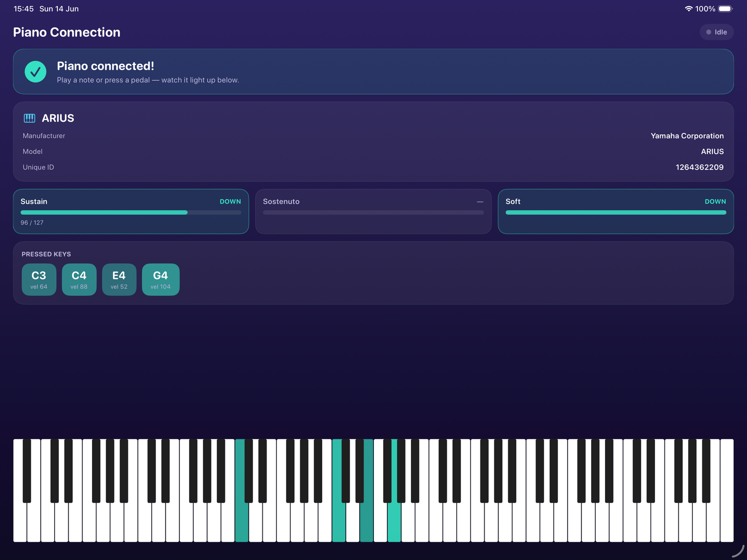This screenshot has width=747, height=560.
Task: Tap the green checkmark connected icon
Action: click(35, 71)
